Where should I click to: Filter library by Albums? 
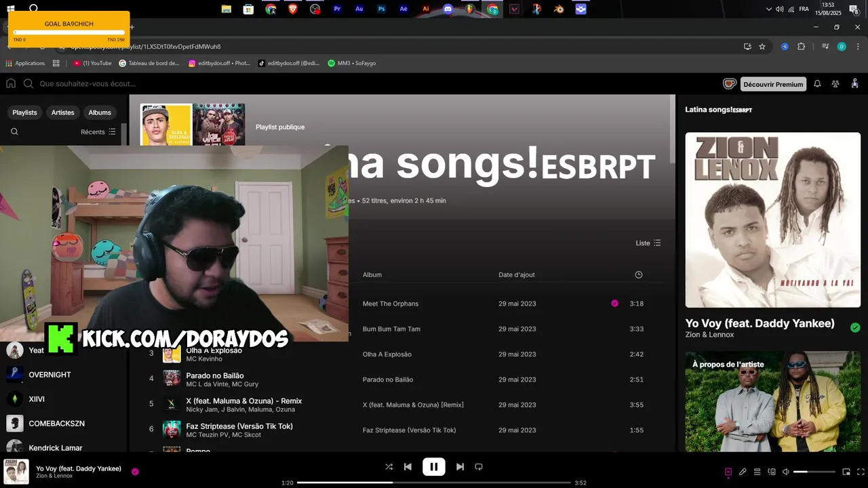(100, 113)
